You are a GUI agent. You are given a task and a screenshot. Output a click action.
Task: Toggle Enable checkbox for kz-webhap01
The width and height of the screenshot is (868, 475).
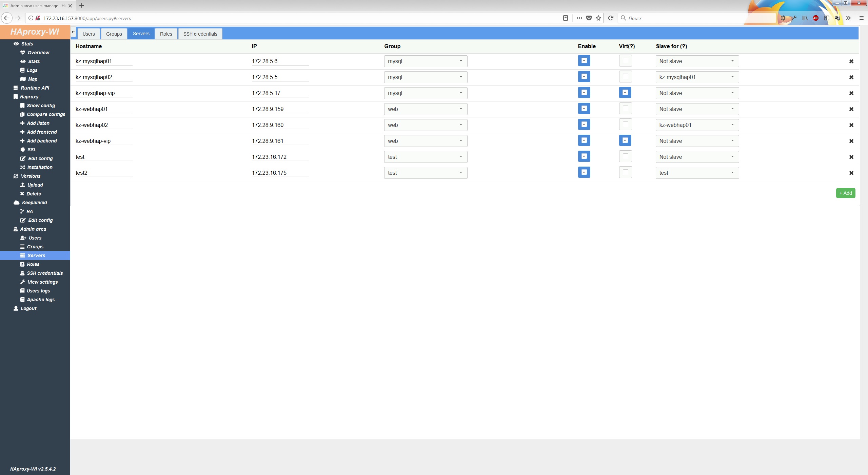(584, 109)
